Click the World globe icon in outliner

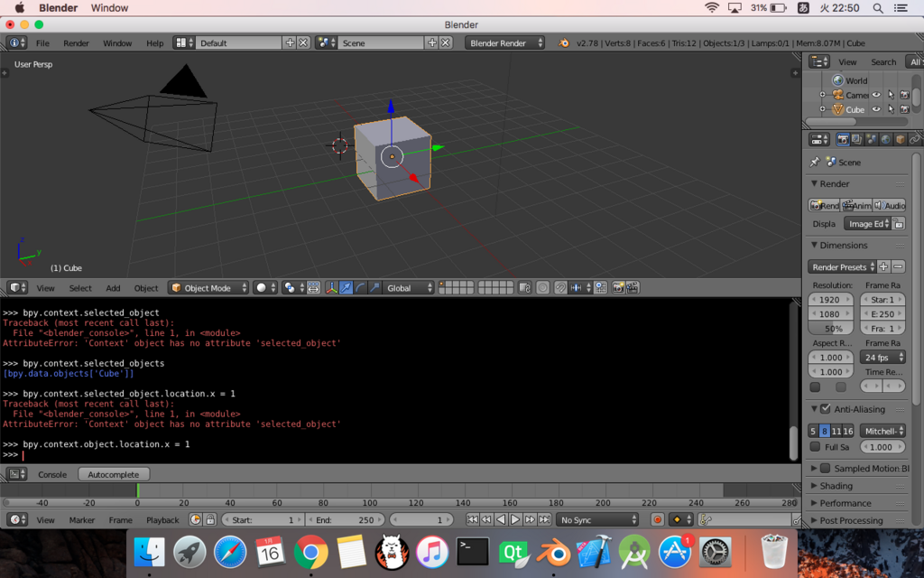[837, 80]
